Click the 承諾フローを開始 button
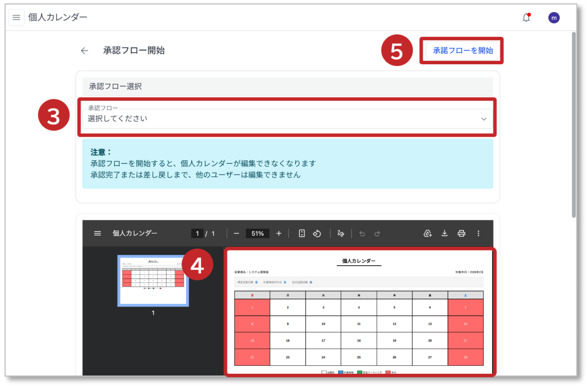Viewport: 588px width, 387px height. point(462,51)
